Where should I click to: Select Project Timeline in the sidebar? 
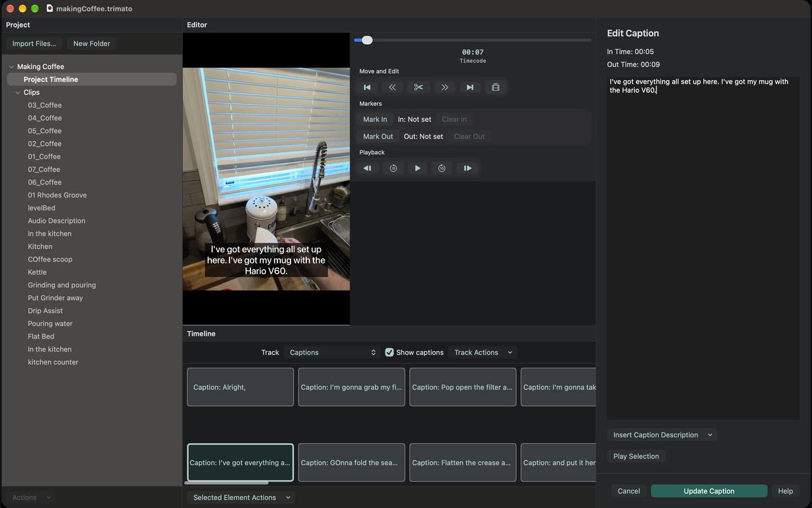click(92, 80)
